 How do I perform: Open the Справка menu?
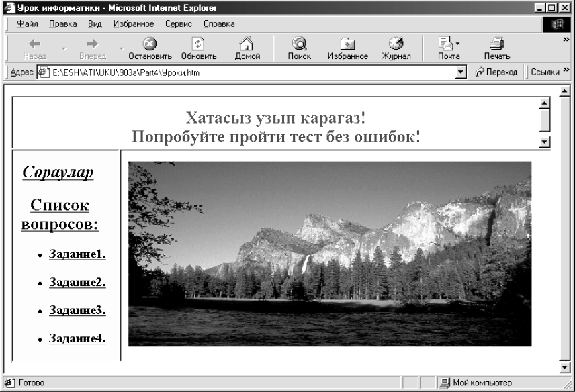[219, 24]
